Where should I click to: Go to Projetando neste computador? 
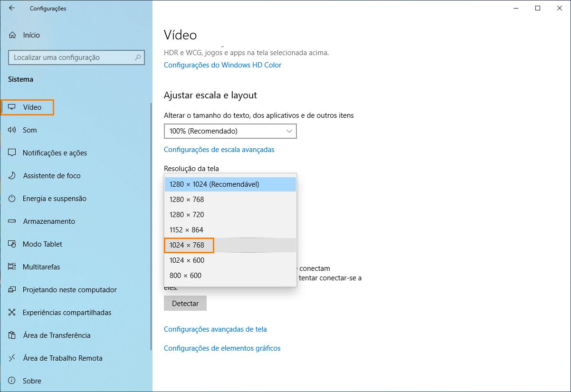tap(69, 290)
